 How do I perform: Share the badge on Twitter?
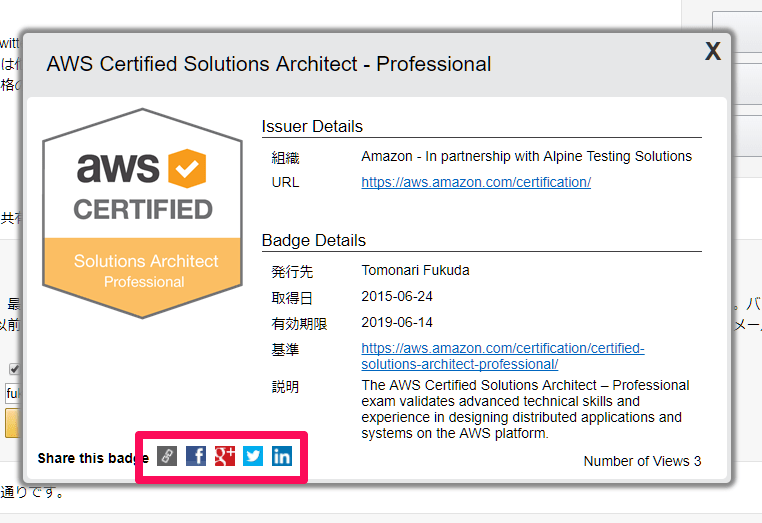click(253, 456)
